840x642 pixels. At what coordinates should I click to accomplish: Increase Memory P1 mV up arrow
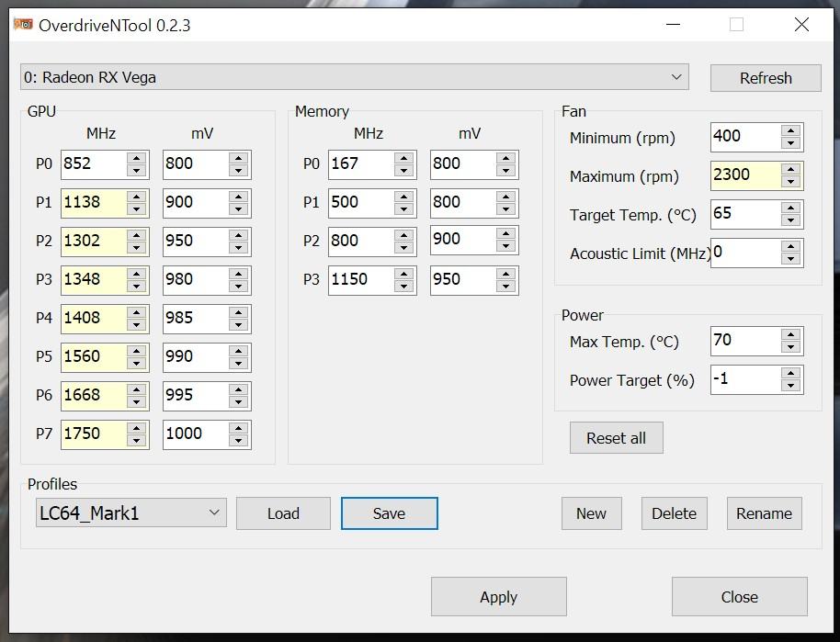505,197
